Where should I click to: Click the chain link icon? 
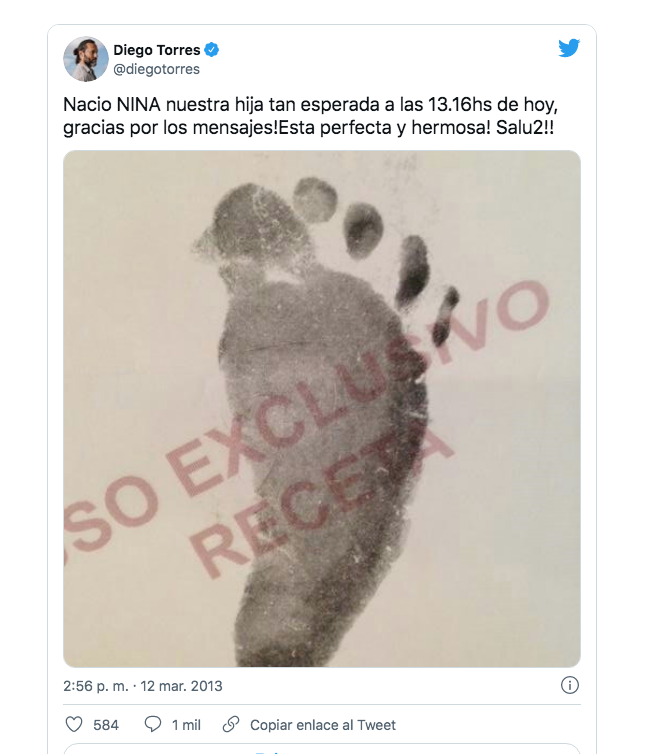tap(231, 724)
